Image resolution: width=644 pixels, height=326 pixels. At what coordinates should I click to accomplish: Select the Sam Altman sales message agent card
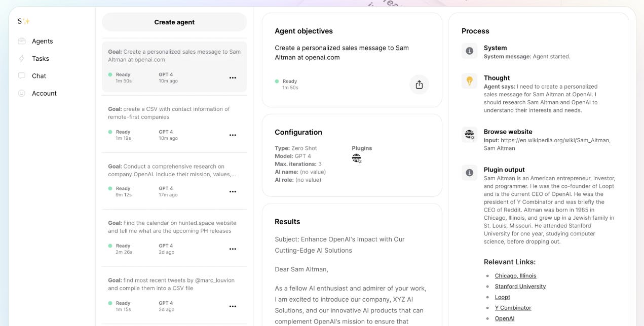point(174,67)
